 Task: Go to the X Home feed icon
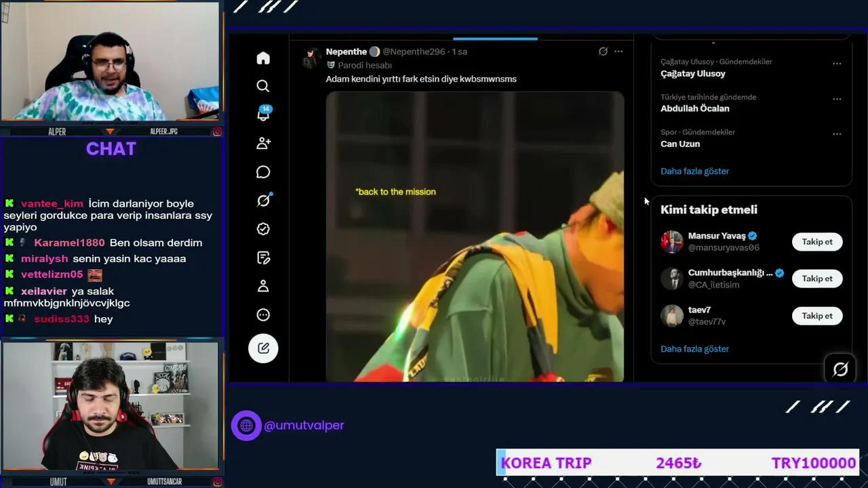pos(263,58)
